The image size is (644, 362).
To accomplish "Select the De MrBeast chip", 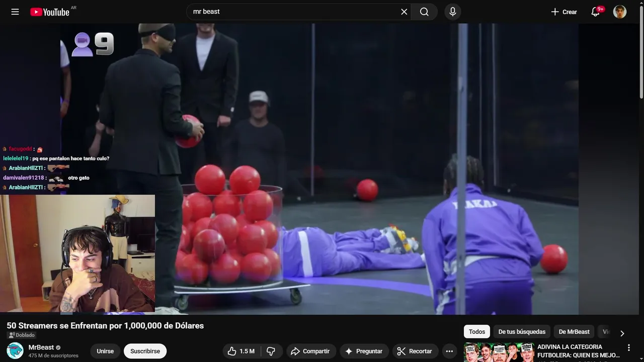I will [574, 331].
